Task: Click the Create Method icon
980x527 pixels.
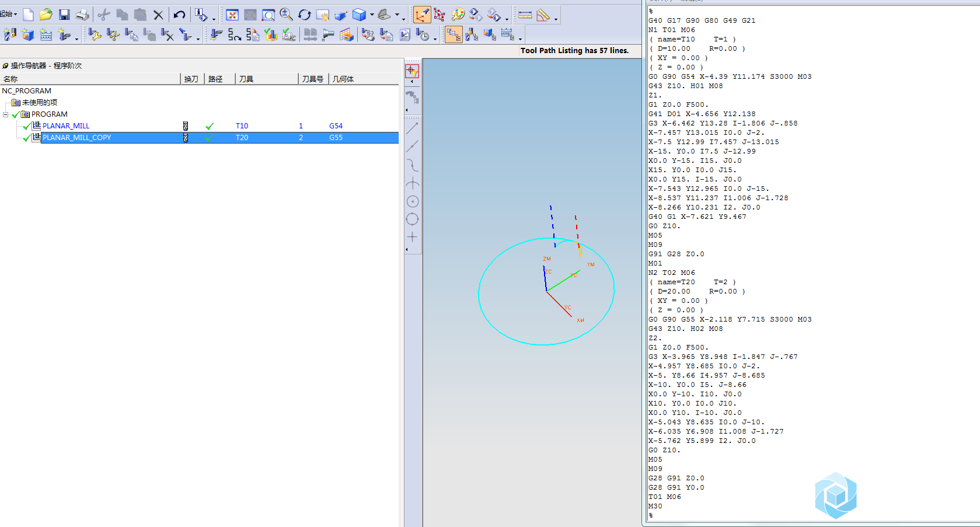Action: 46,35
